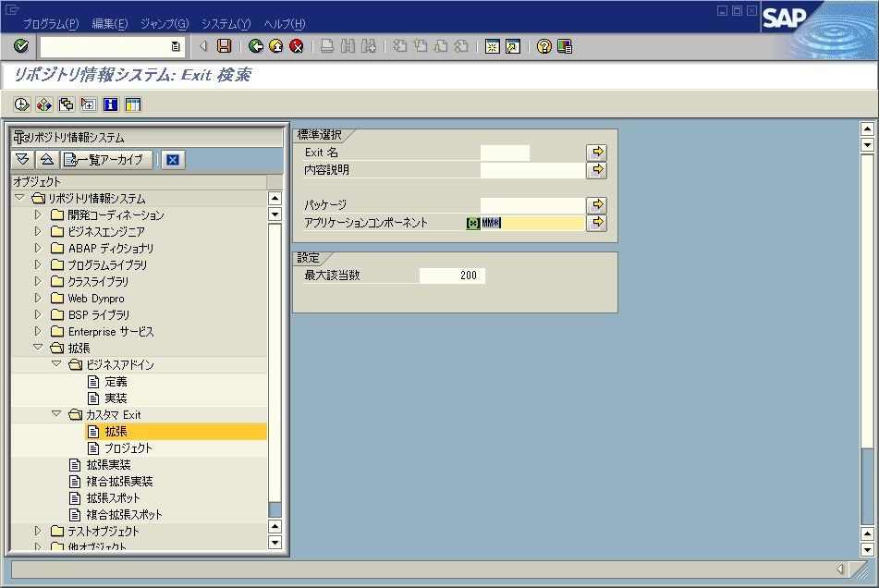Select プロジェクト under カスタマ Exit

click(128, 448)
